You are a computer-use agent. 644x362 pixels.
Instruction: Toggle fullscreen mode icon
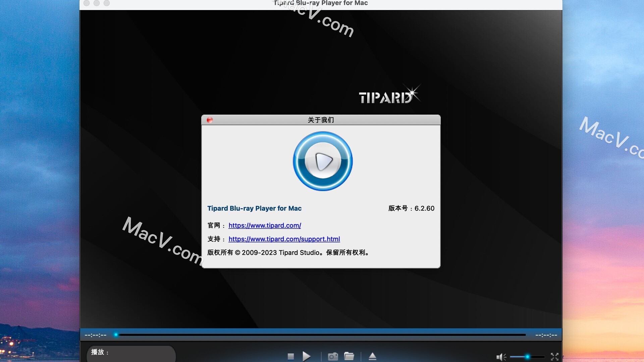pos(554,357)
